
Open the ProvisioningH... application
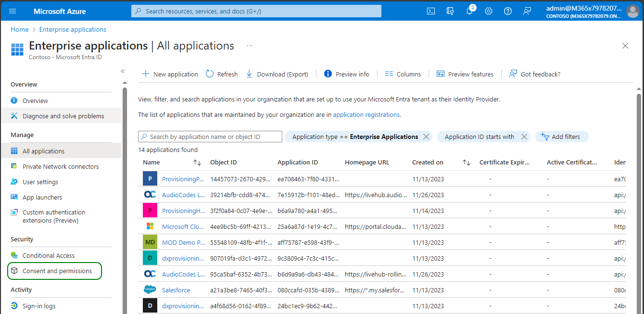pos(184,211)
